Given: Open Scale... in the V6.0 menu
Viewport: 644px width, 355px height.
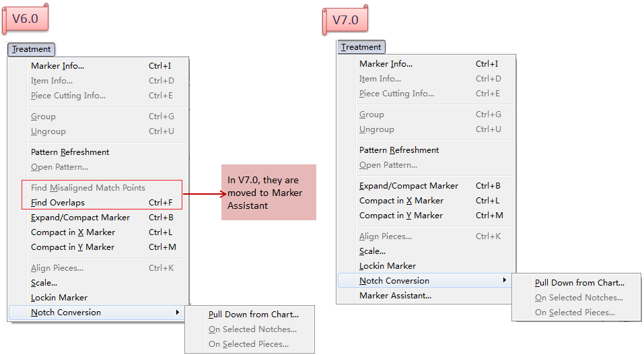Looking at the screenshot, I should [44, 283].
